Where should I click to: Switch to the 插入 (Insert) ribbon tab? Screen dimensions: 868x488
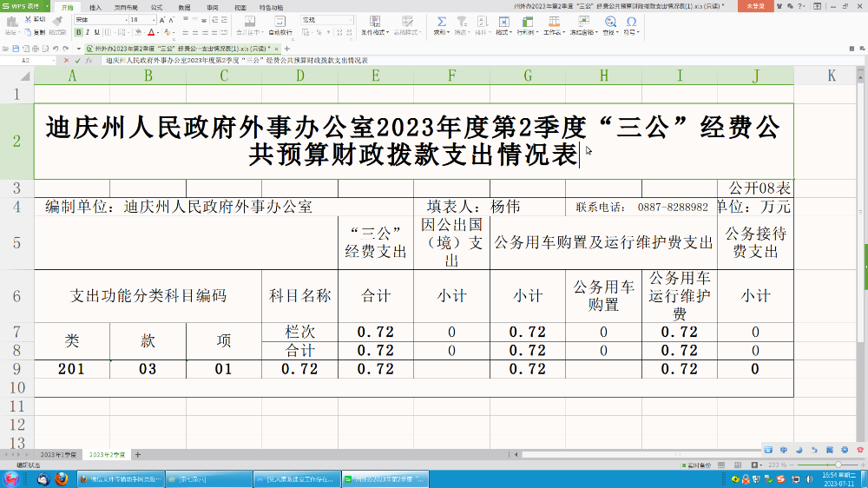[x=95, y=6]
